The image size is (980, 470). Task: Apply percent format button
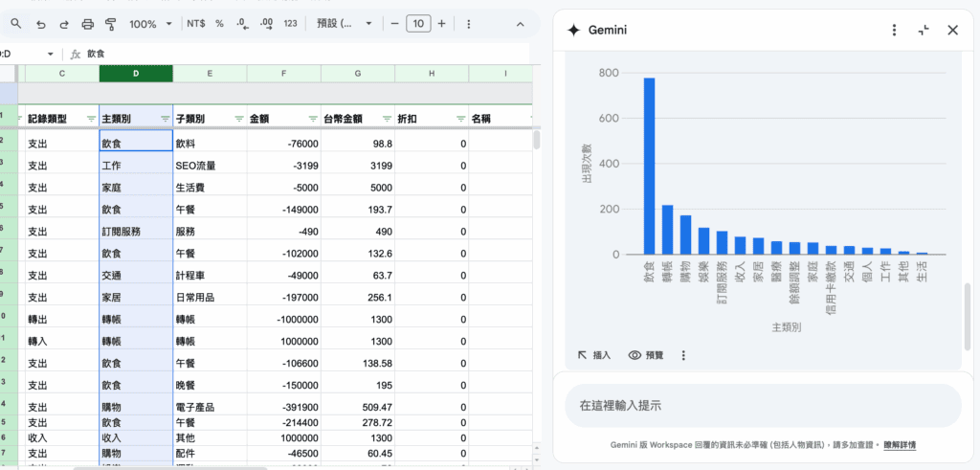(219, 24)
